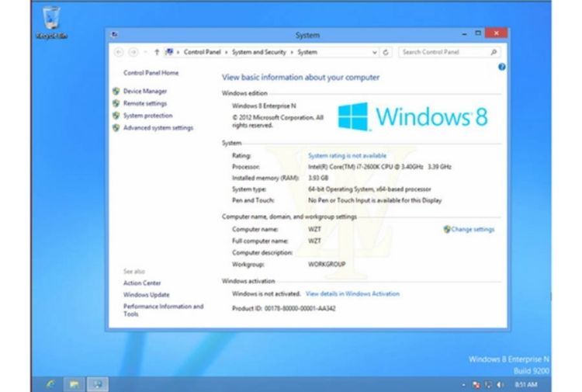This screenshot has width=582, height=392.
Task: Go up one level with up arrow
Action: [157, 52]
